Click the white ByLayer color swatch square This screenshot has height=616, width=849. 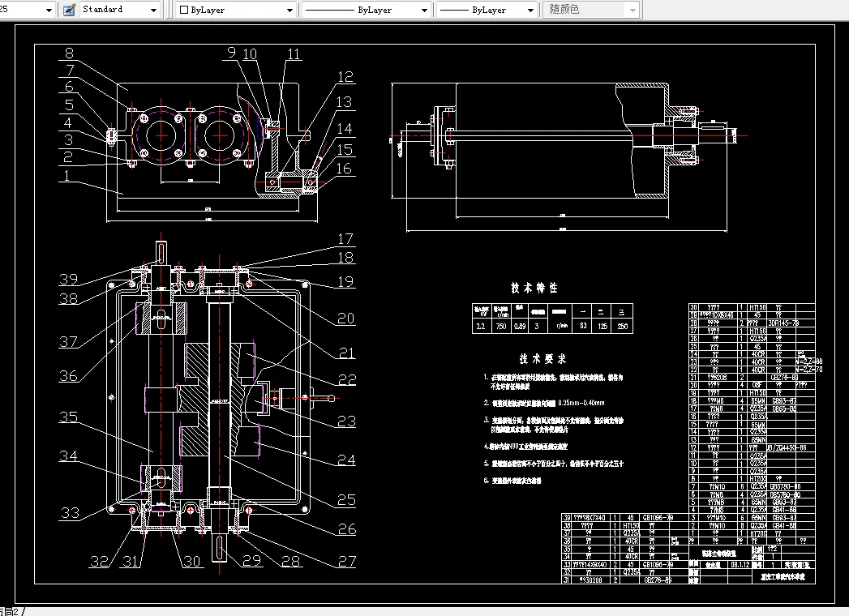pyautogui.click(x=184, y=11)
